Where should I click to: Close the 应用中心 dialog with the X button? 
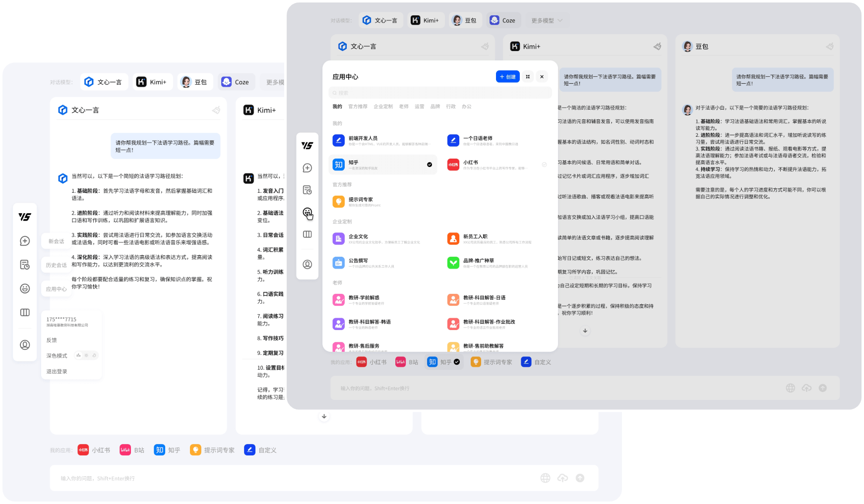click(x=542, y=77)
